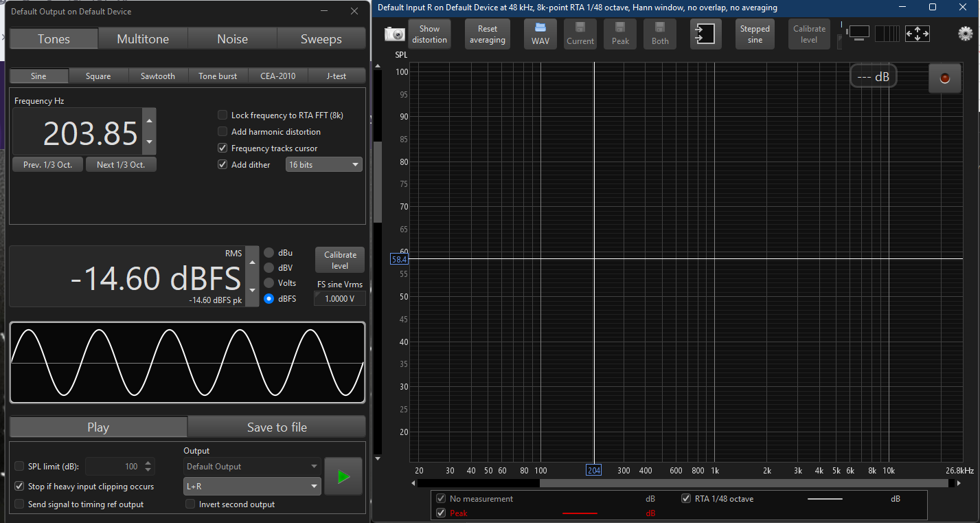Open input import arrow-box icon
Screen dimensions: 980x523
click(705, 34)
